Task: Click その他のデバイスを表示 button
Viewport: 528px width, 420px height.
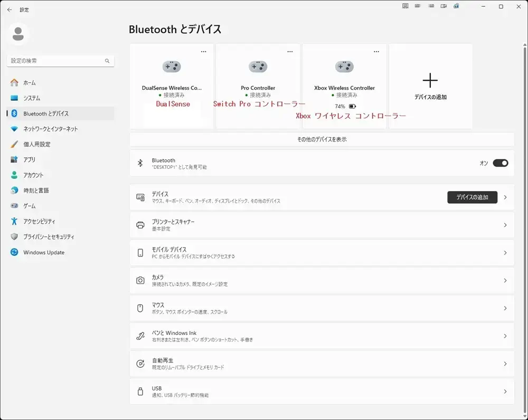Action: click(322, 139)
